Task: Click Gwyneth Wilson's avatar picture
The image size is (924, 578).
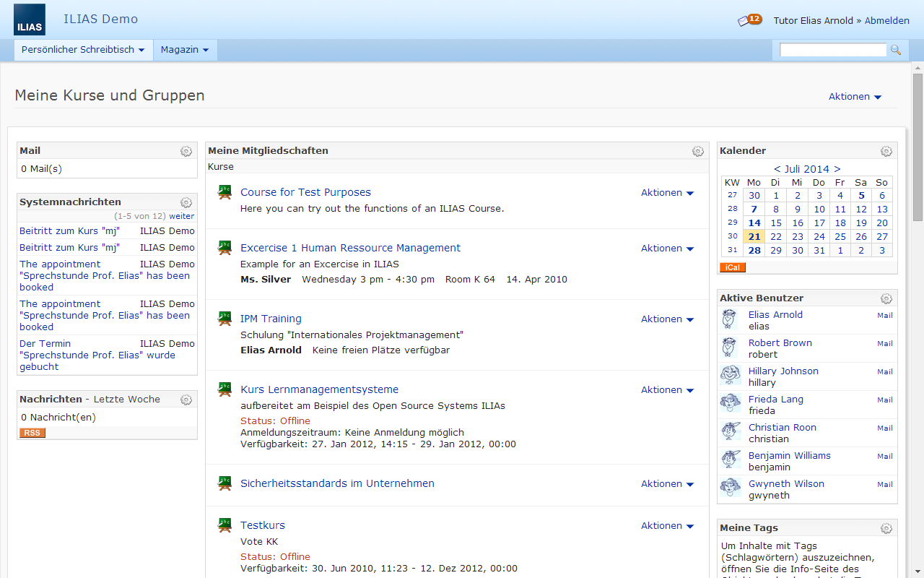Action: click(x=730, y=488)
